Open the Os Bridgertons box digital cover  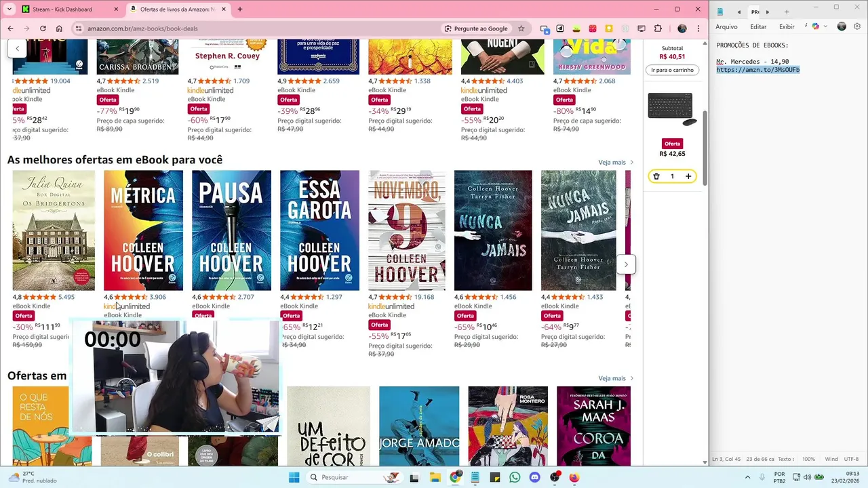click(54, 230)
